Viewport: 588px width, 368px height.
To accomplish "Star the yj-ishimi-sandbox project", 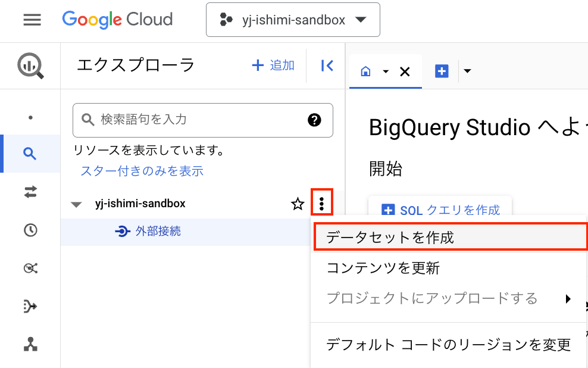I will coord(298,204).
